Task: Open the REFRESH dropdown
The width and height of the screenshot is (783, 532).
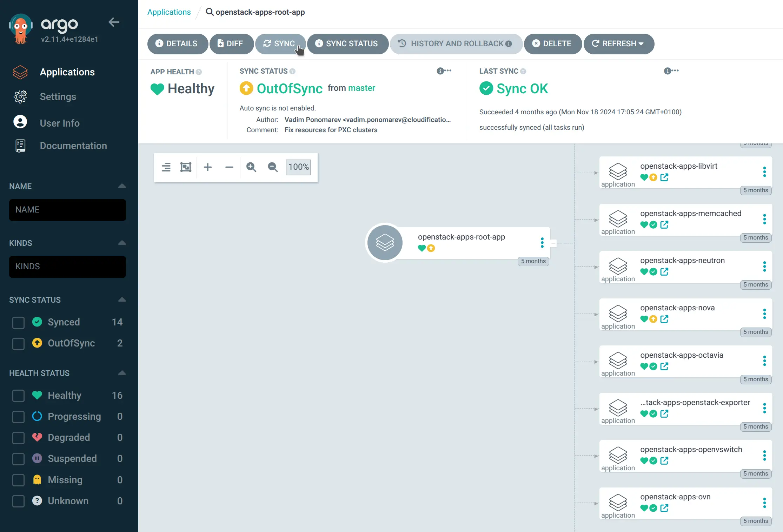Action: 618,44
